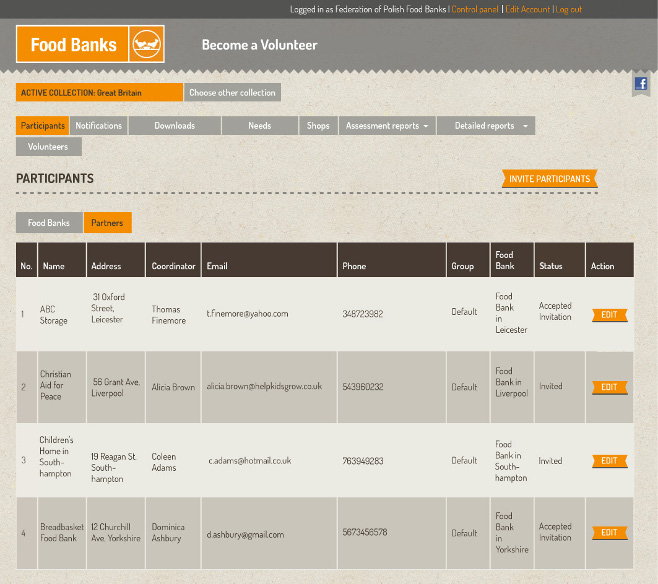
Task: Click the Facebook icon
Action: [x=641, y=85]
